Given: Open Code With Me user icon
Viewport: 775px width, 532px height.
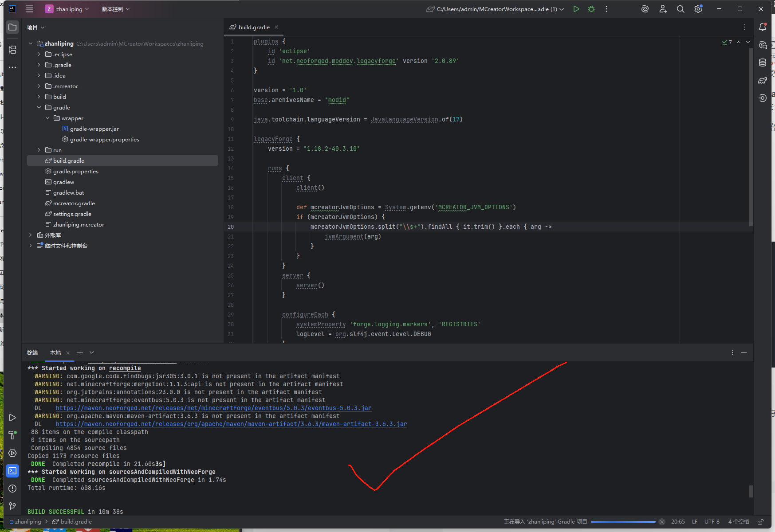Looking at the screenshot, I should tap(663, 9).
